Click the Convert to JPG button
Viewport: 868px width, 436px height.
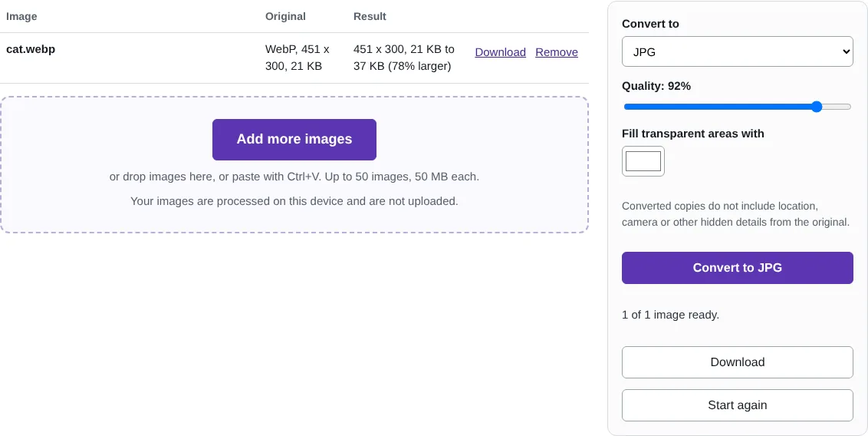point(737,268)
